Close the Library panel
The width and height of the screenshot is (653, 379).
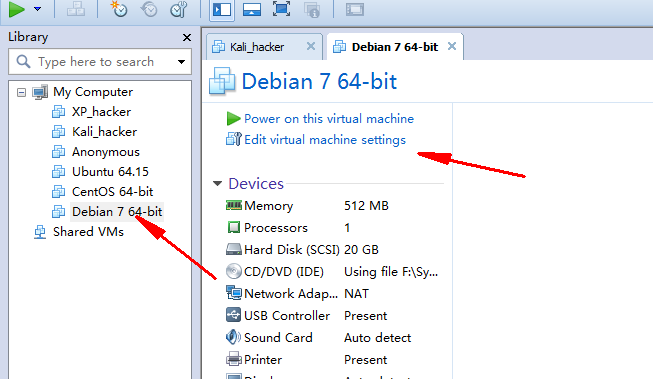point(187,37)
